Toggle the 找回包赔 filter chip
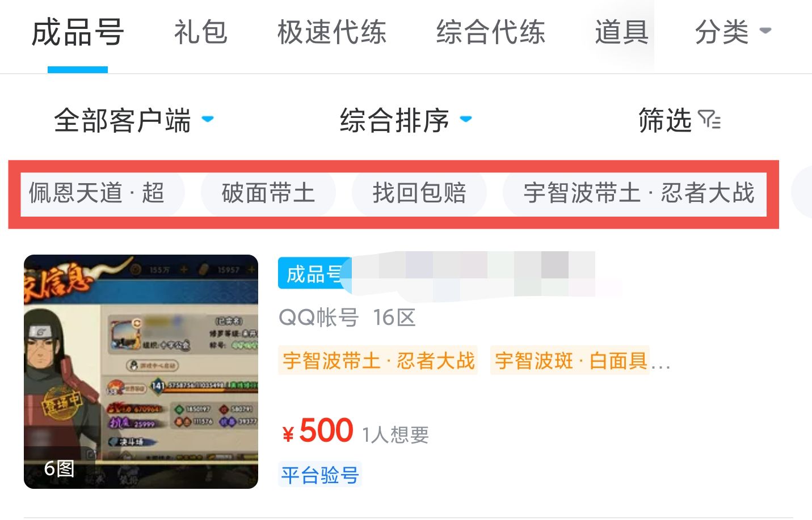Viewport: 812px width, 520px height. 419,193
